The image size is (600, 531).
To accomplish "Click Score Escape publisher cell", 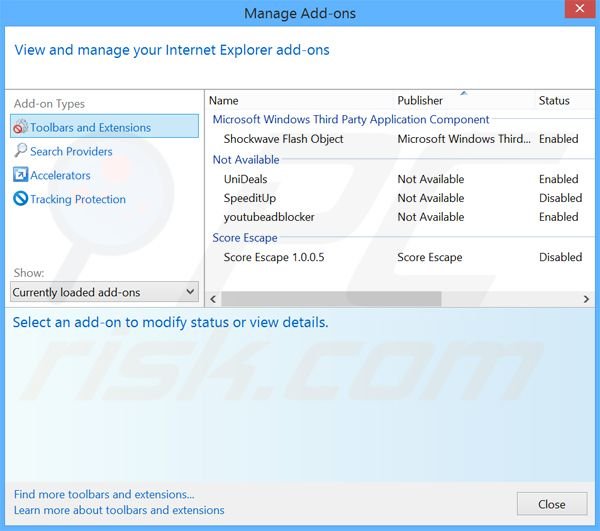I will pyautogui.click(x=430, y=257).
